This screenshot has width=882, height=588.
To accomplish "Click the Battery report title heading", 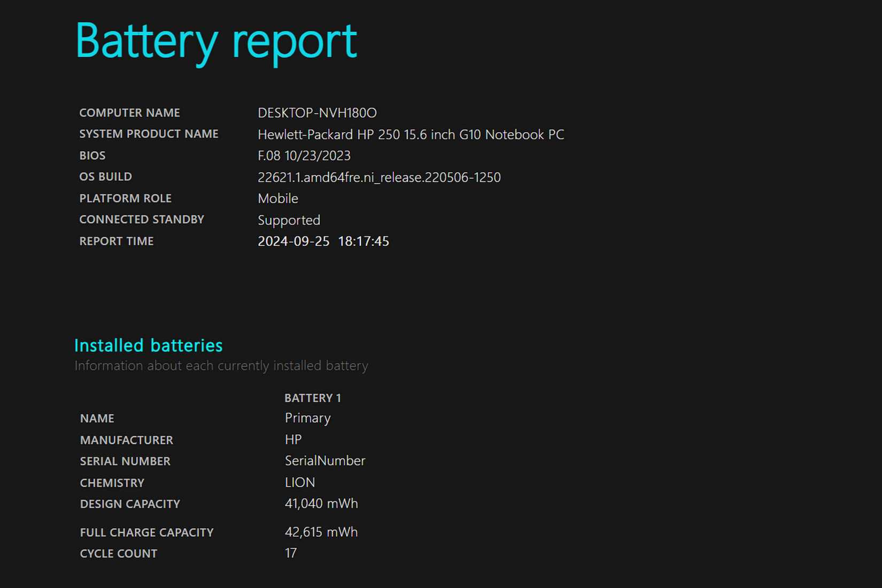I will click(215, 42).
